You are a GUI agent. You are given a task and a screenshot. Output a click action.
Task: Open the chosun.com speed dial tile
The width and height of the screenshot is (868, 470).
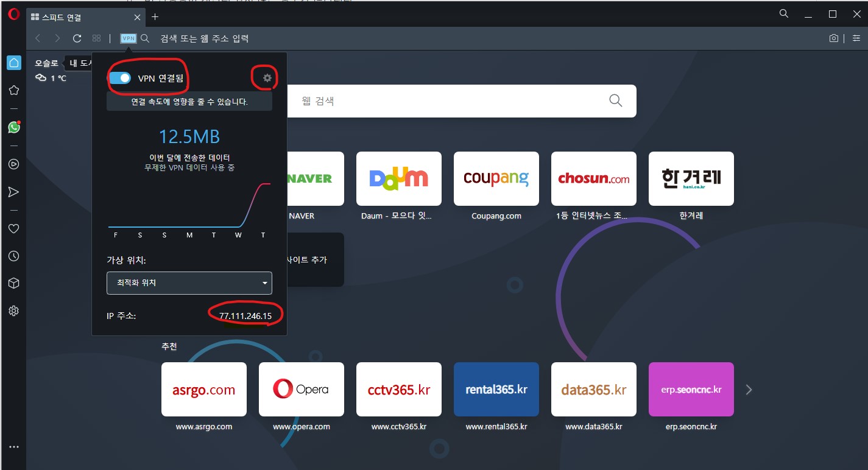[594, 178]
